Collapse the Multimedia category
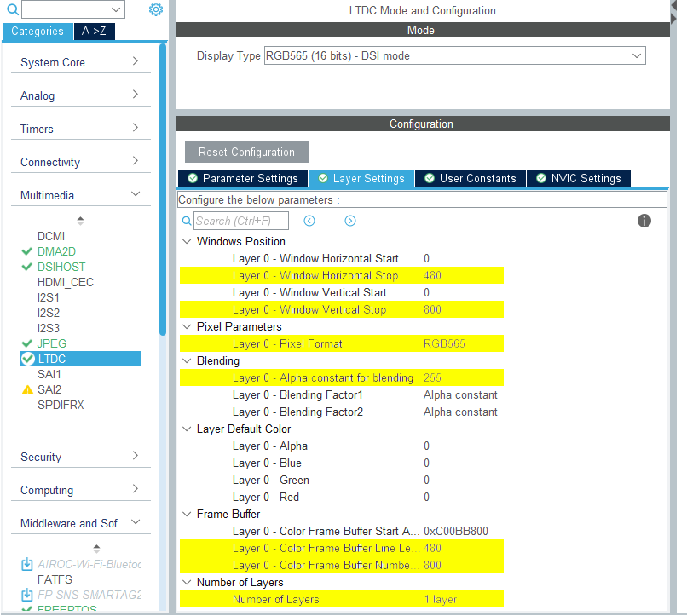The width and height of the screenshot is (687, 616). click(81, 195)
